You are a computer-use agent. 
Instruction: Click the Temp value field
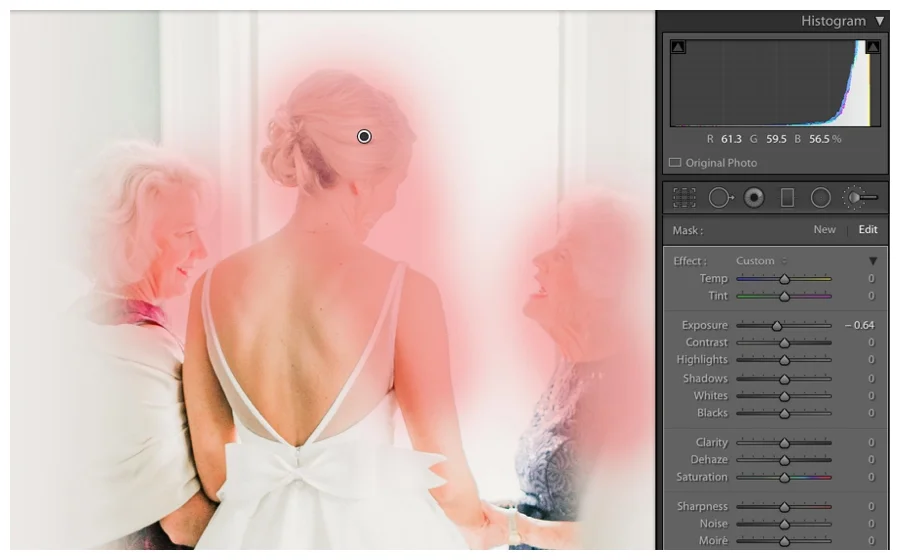click(x=871, y=278)
